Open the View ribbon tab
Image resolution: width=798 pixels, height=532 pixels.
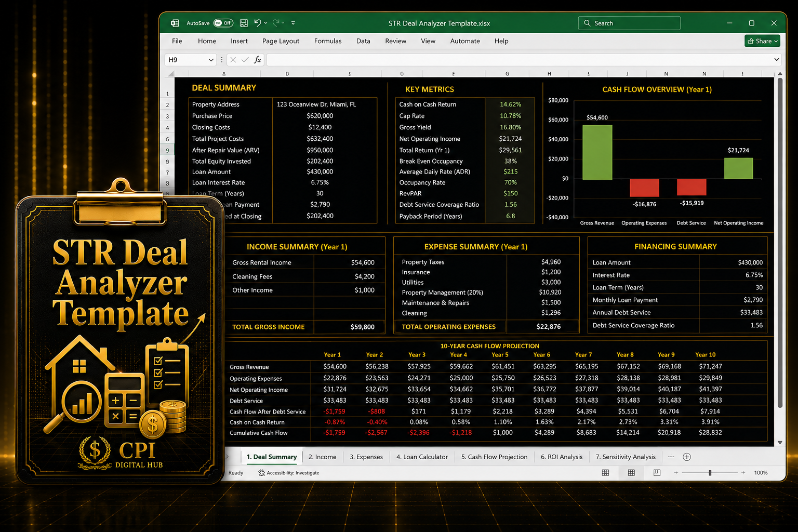428,41
